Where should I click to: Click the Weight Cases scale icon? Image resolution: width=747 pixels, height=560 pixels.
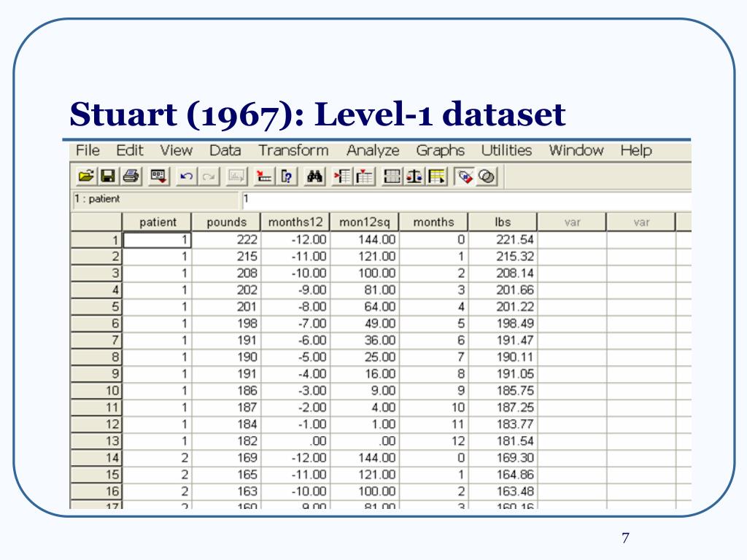pos(414,176)
